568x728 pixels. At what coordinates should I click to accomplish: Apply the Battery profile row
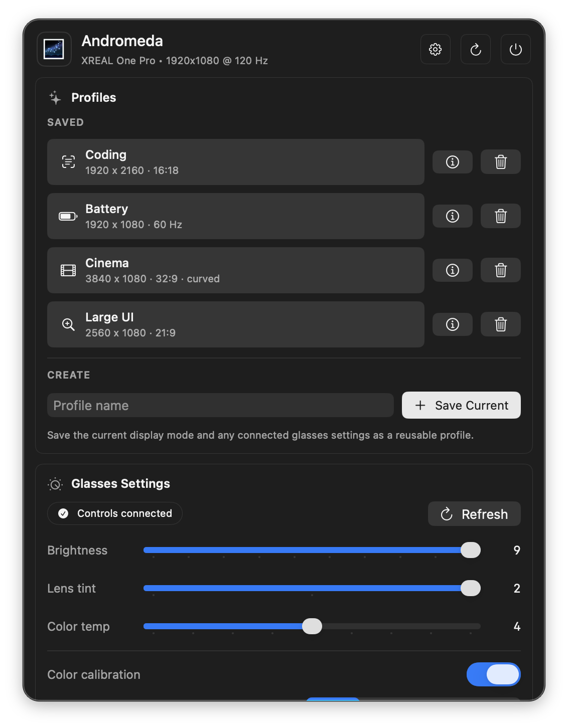point(235,216)
